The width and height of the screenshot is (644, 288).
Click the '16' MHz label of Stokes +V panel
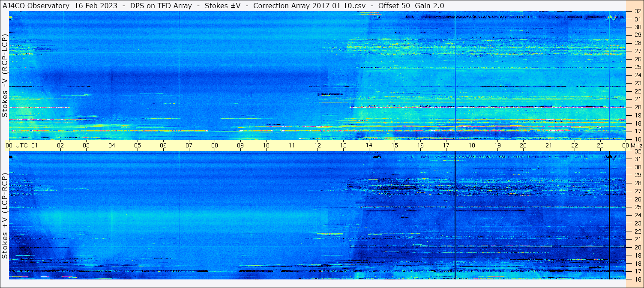[638, 279]
